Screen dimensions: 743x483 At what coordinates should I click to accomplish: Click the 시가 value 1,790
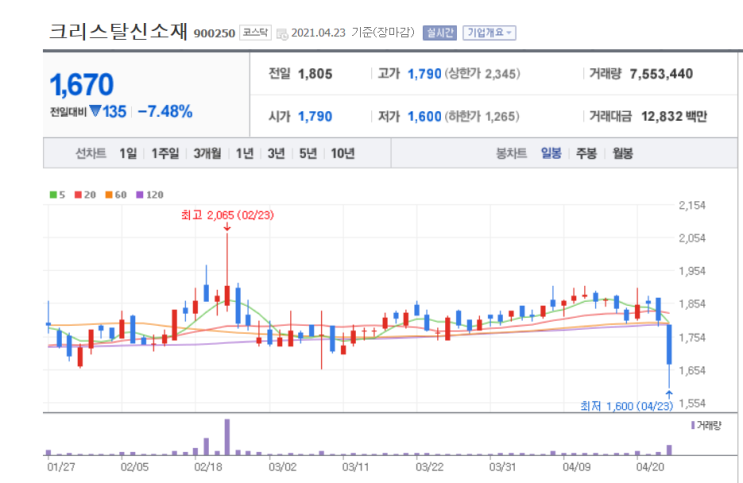[x=315, y=117]
